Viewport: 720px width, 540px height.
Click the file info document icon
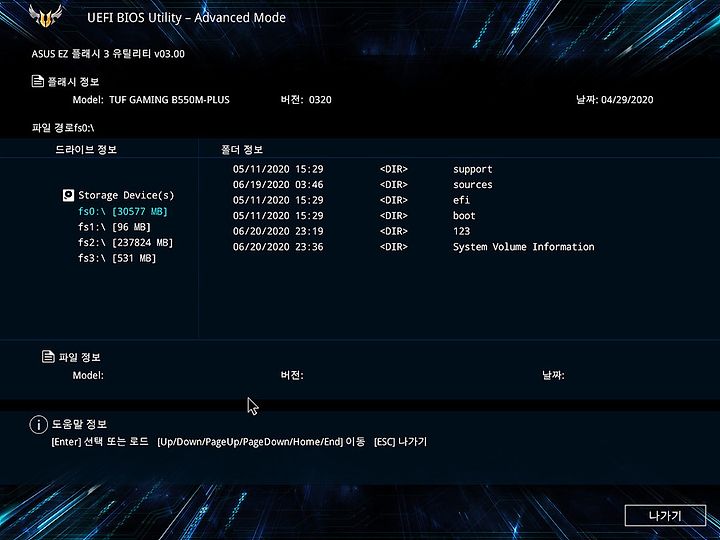tap(48, 356)
